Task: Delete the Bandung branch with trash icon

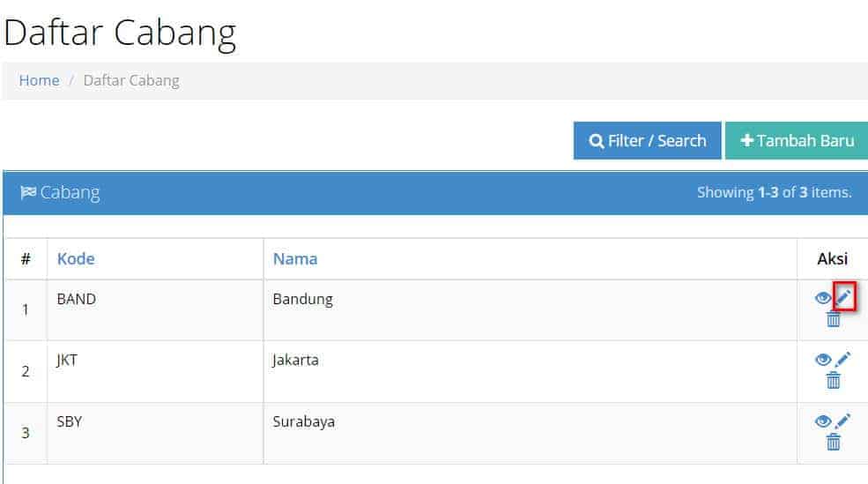Action: click(x=833, y=319)
